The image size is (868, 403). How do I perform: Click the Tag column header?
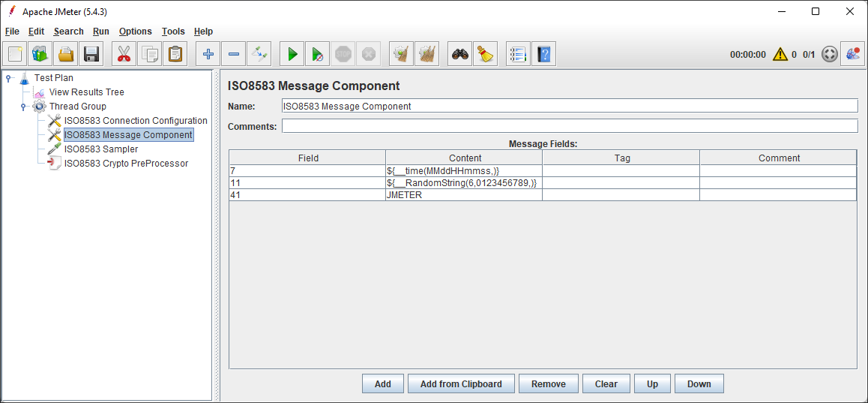621,158
